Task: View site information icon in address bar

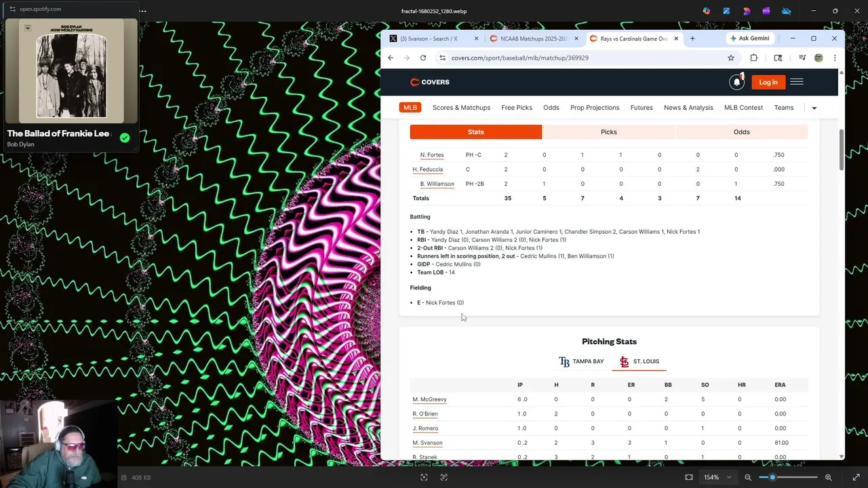Action: 443,58
